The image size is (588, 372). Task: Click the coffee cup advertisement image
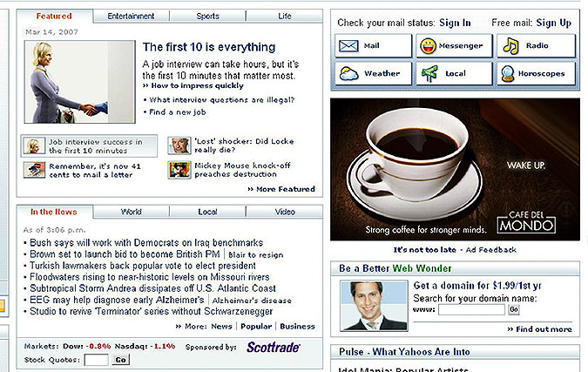pos(455,170)
